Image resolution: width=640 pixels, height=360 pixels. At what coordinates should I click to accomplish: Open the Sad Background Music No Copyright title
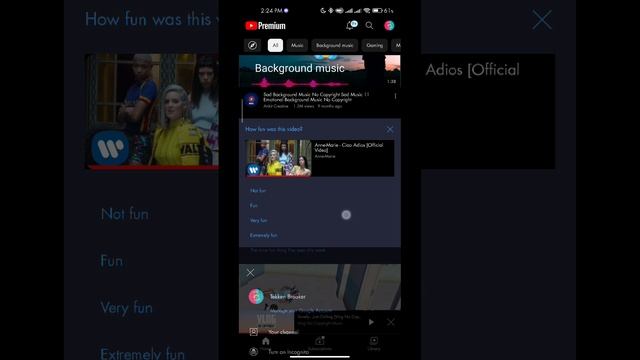316,97
